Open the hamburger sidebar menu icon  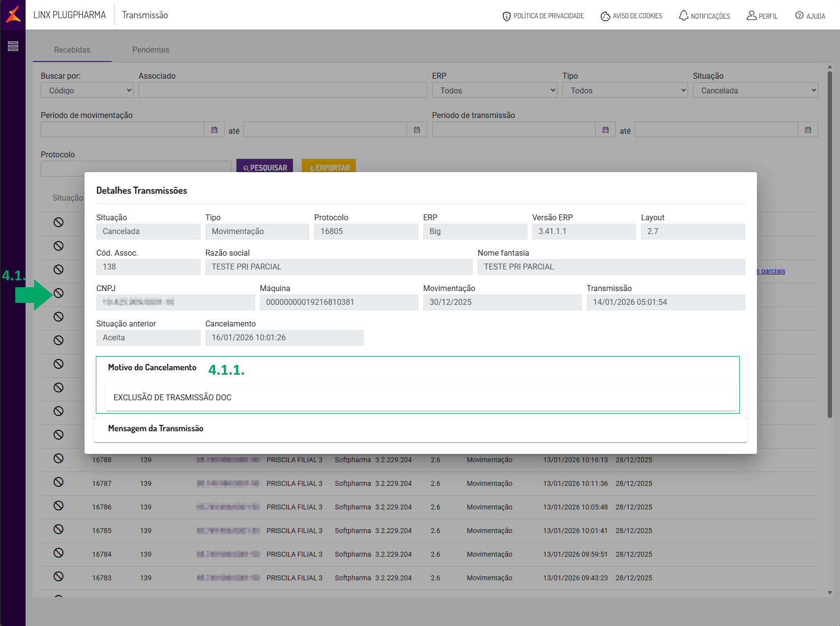pos(13,46)
